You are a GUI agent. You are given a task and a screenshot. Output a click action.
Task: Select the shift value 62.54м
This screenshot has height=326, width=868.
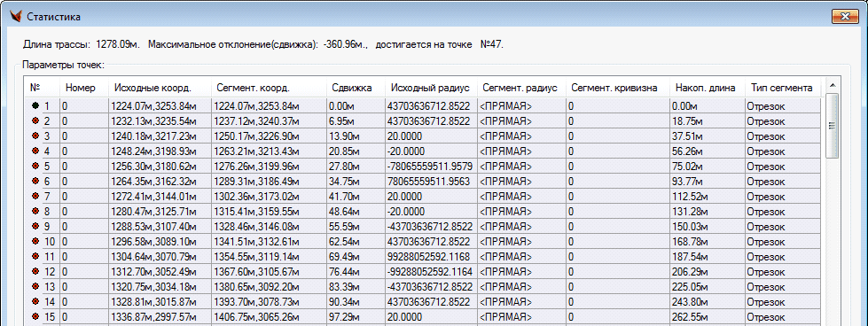tap(355, 241)
